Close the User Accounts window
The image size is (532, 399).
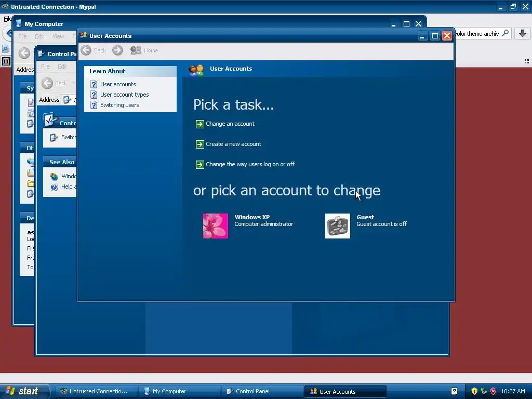(447, 36)
